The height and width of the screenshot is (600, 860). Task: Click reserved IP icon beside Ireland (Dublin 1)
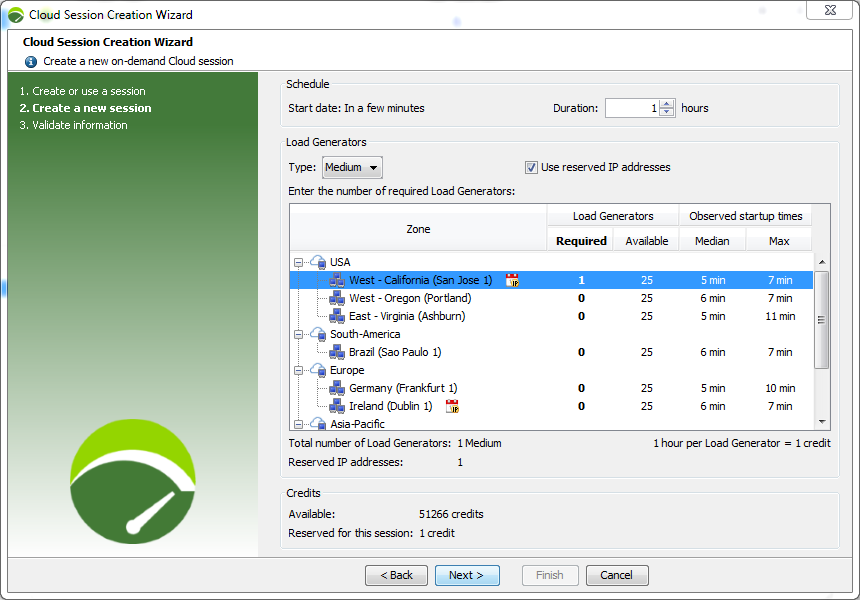click(x=452, y=407)
